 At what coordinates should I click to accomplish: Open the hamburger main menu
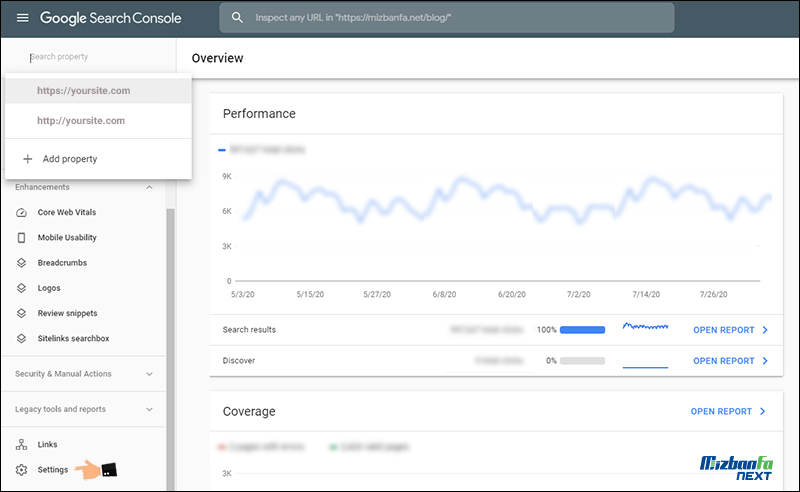pos(22,18)
